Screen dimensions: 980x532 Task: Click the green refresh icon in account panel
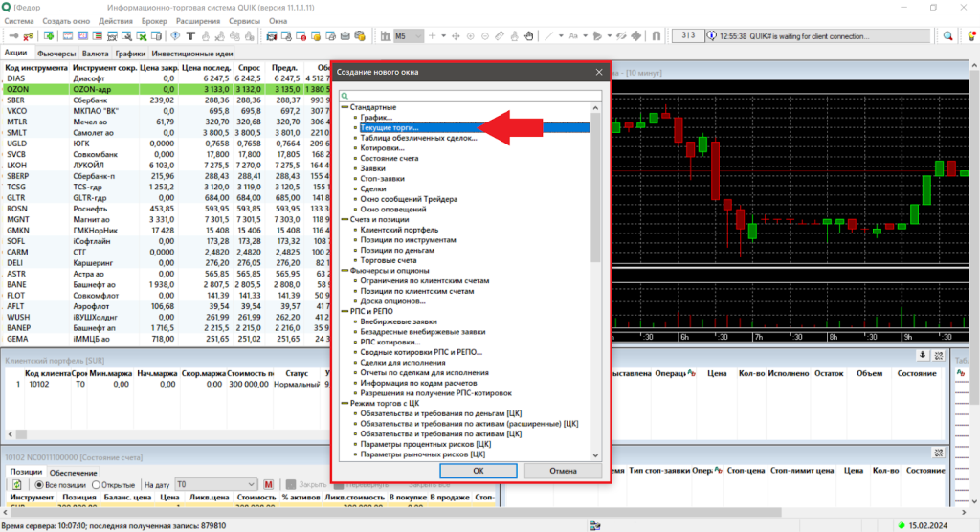pos(17,484)
